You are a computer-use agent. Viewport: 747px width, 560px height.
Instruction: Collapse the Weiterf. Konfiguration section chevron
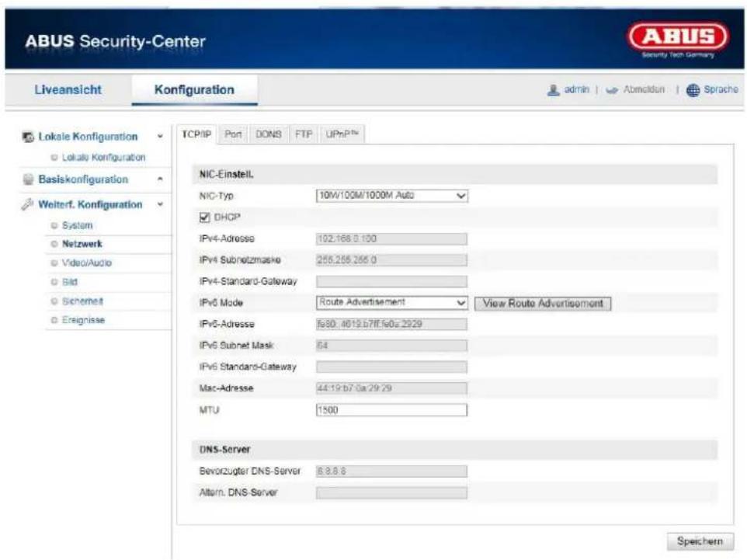160,204
